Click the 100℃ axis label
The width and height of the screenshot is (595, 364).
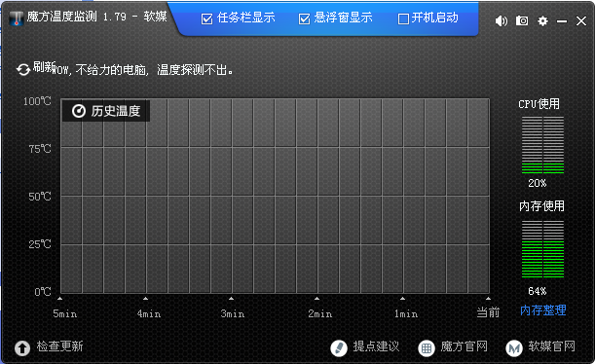(37, 101)
